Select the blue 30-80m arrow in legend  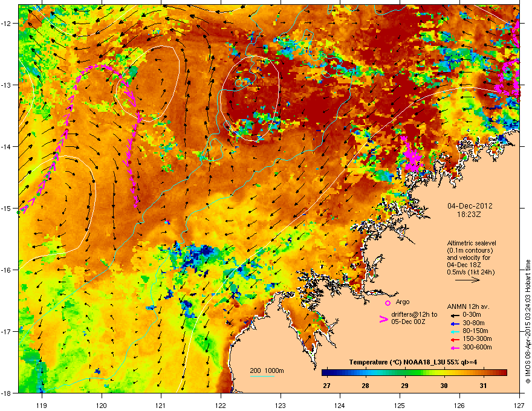click(x=454, y=323)
